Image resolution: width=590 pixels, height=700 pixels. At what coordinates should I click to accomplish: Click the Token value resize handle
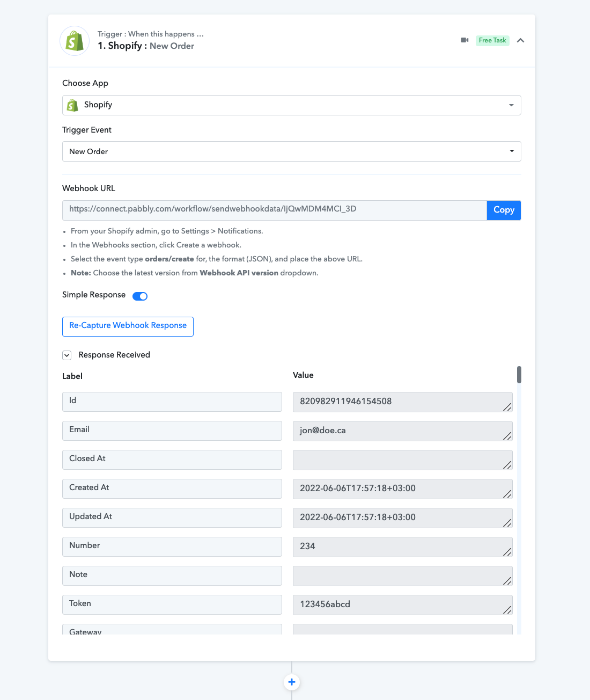click(x=507, y=610)
